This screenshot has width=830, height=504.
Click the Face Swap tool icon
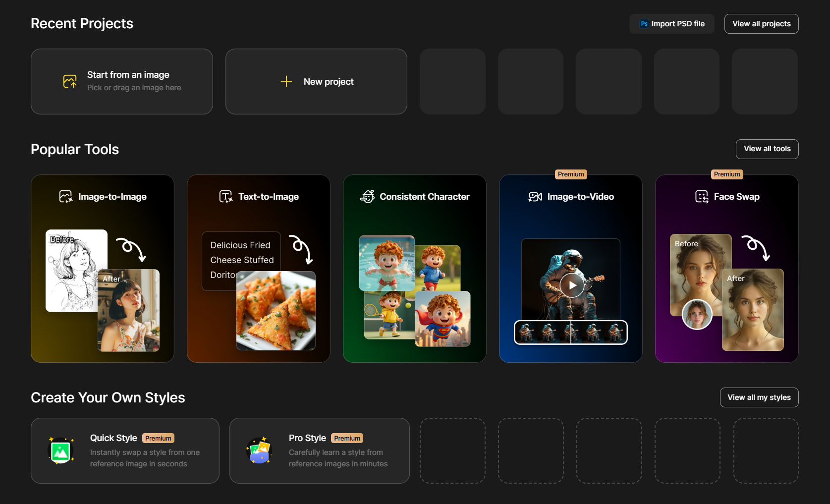coord(702,197)
